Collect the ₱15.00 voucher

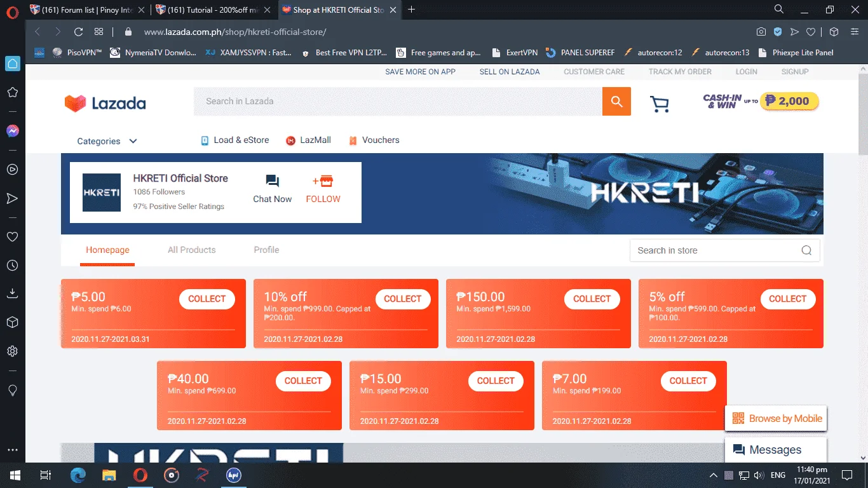(496, 381)
